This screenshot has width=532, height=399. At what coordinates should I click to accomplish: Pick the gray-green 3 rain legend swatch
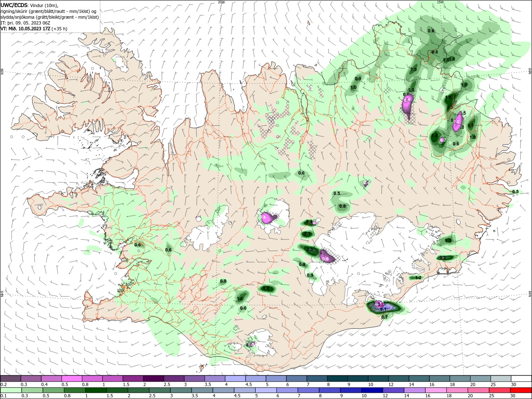pos(181,390)
